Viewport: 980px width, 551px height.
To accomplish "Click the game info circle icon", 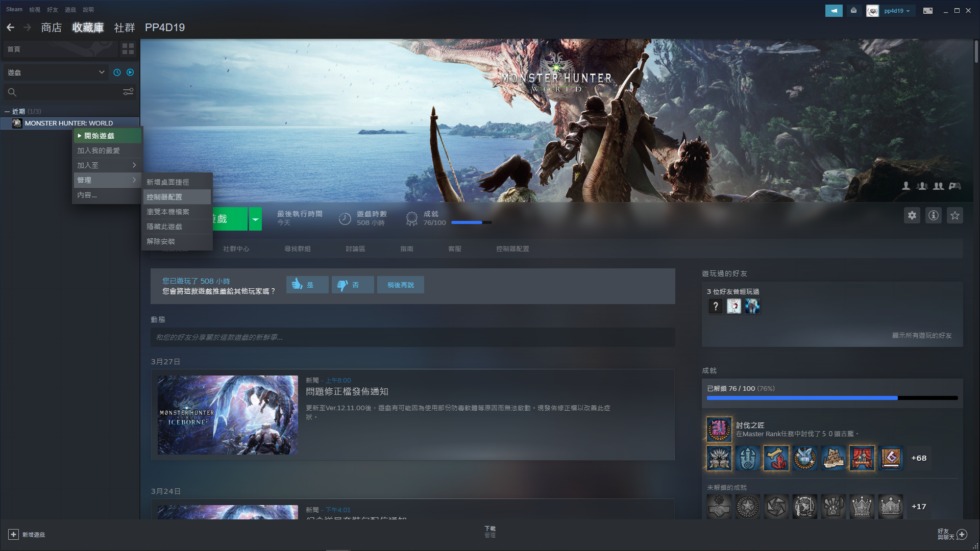I will (934, 215).
